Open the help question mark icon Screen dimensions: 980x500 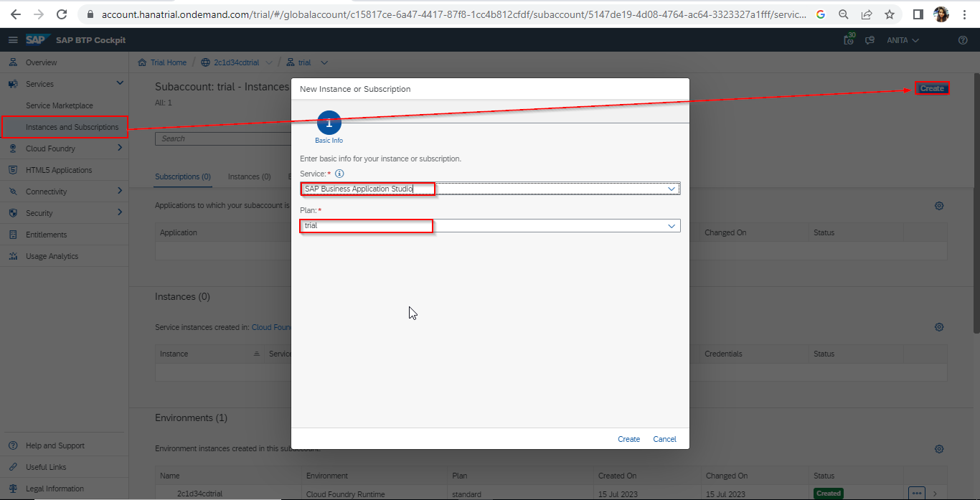(963, 40)
